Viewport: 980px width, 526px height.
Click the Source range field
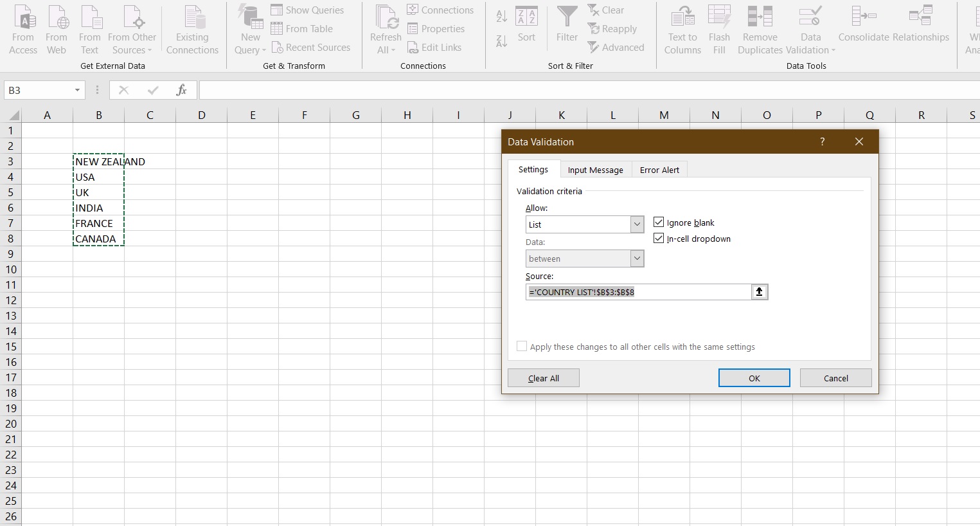[638, 292]
